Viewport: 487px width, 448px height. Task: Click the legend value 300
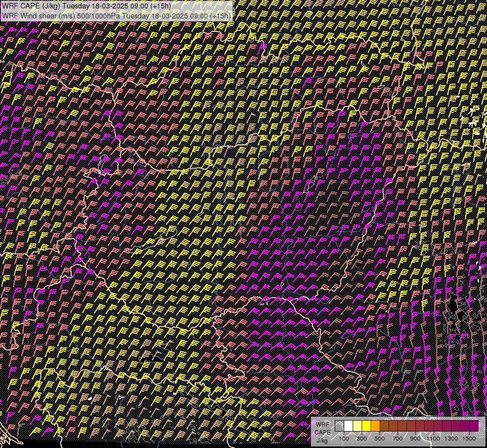[x=362, y=439]
